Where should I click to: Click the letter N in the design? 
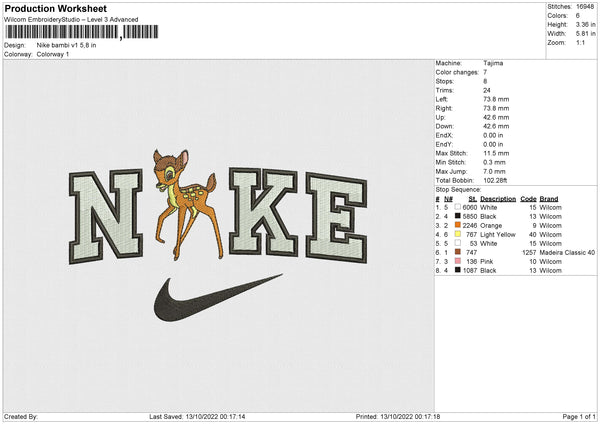(106, 217)
